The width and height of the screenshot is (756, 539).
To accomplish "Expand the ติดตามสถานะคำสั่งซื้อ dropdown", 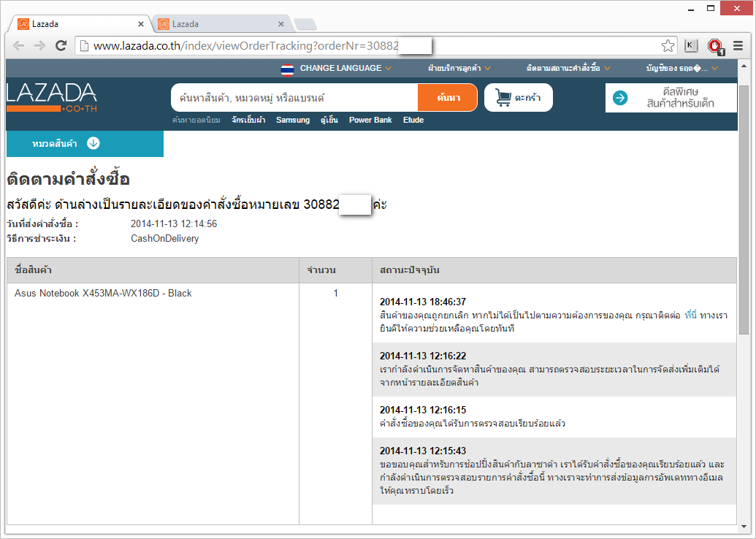I will [x=568, y=69].
